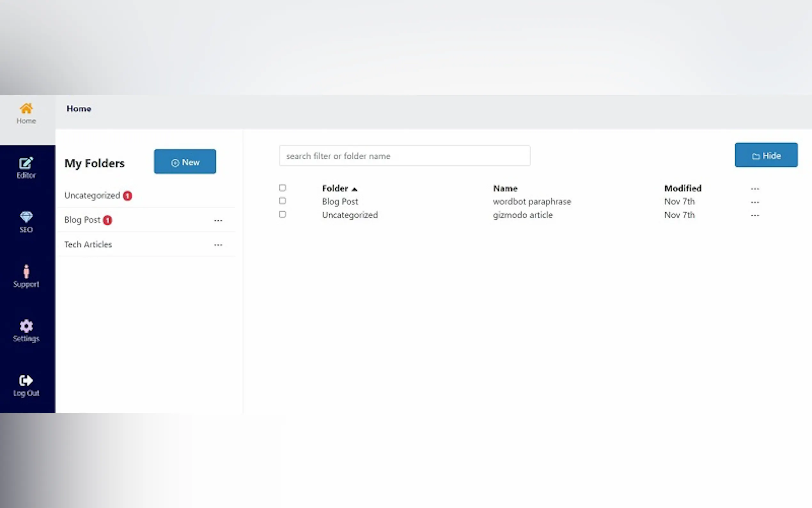Viewport: 812px width, 508px height.
Task: Open more options for wordbot paraphrase row
Action: click(x=754, y=202)
